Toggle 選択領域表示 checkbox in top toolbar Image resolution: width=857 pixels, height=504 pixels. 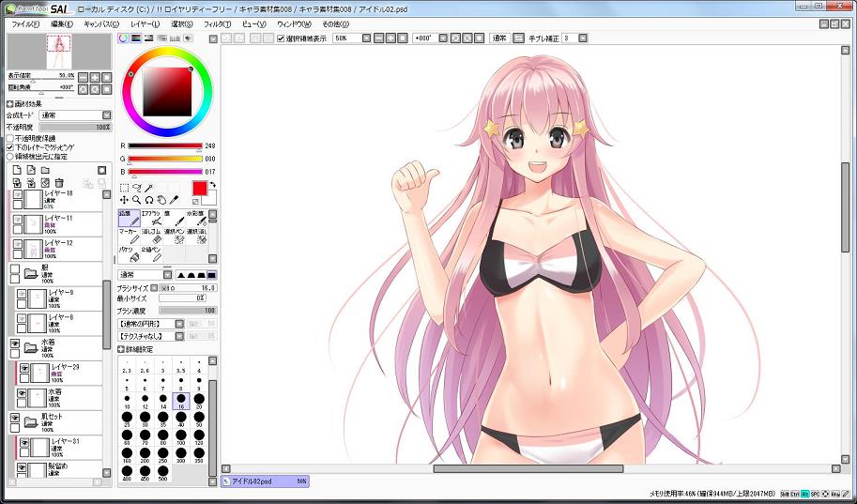(x=281, y=38)
